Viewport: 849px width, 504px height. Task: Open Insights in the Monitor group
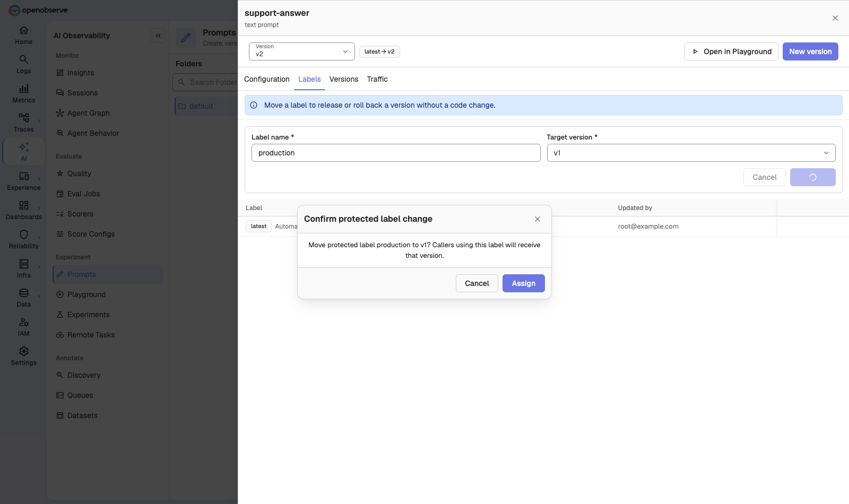108,73
